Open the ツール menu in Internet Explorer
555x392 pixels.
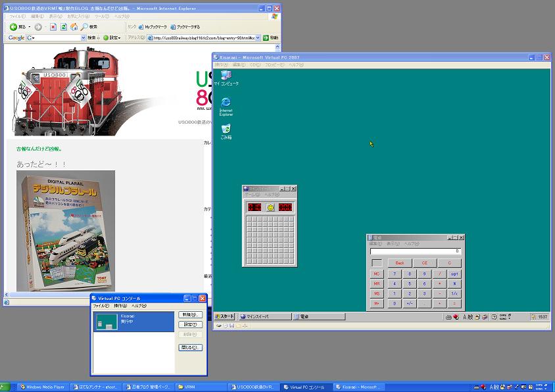tap(101, 16)
